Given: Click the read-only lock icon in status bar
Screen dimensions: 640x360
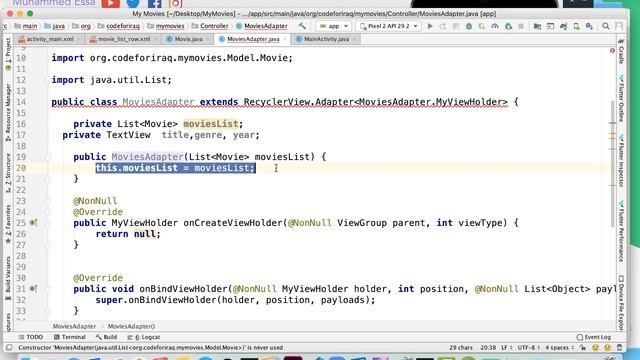Looking at the screenshot, I should coord(583,348).
